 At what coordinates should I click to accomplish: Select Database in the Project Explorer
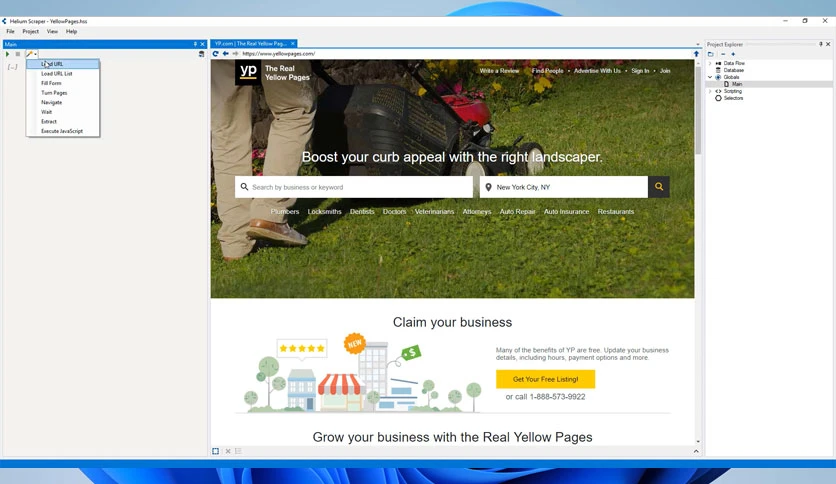734,70
